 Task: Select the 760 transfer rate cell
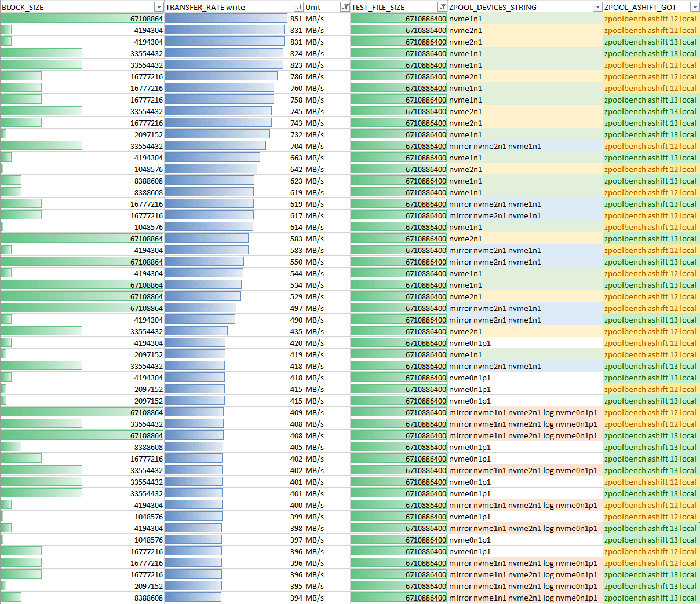coord(234,88)
